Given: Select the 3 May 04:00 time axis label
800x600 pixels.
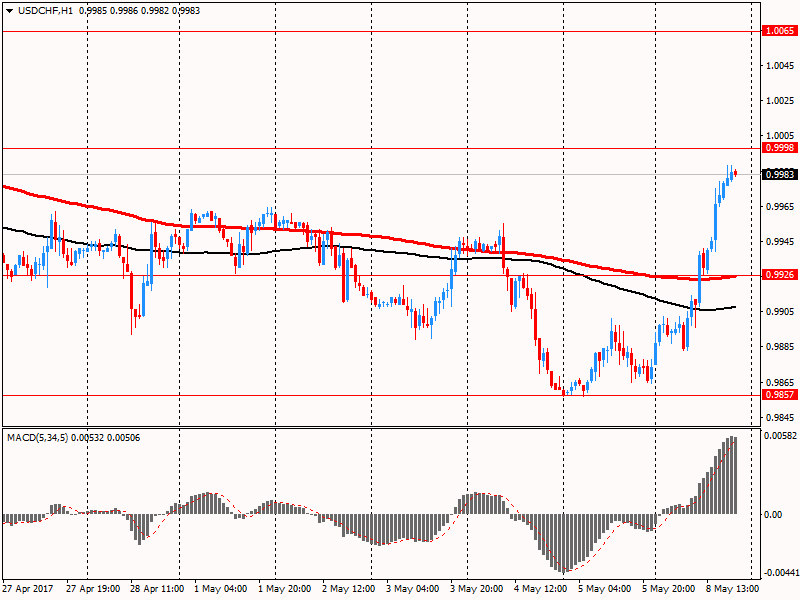Looking at the screenshot, I should 412,589.
